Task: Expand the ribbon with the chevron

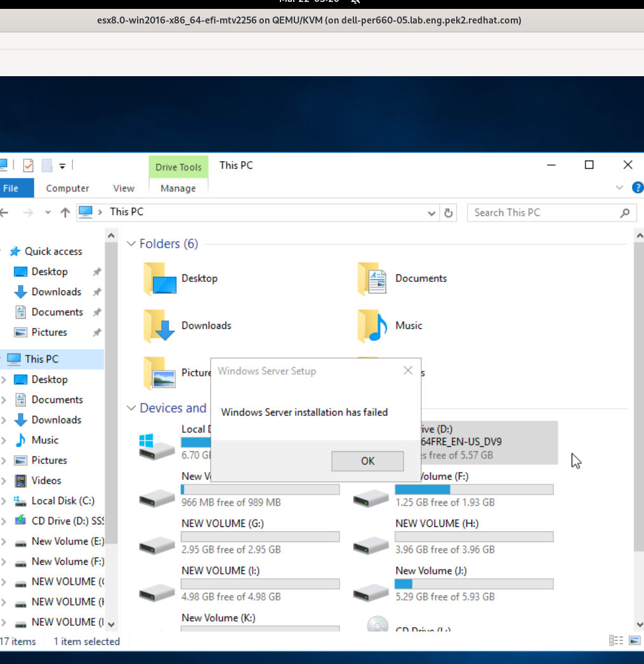Action: click(619, 188)
